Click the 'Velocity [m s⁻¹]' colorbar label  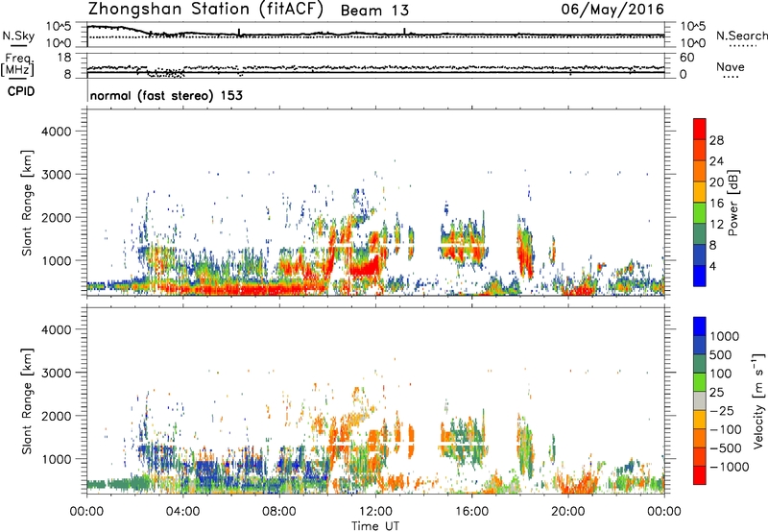(758, 400)
